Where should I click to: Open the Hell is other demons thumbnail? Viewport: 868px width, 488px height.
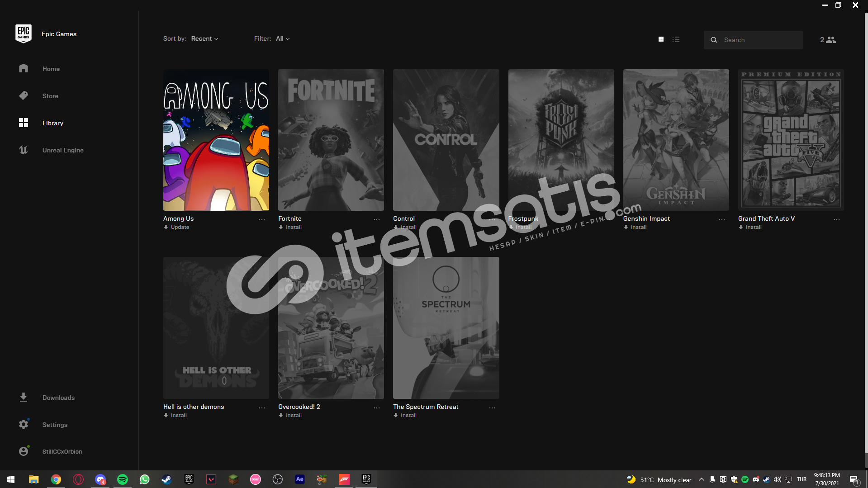click(x=216, y=328)
